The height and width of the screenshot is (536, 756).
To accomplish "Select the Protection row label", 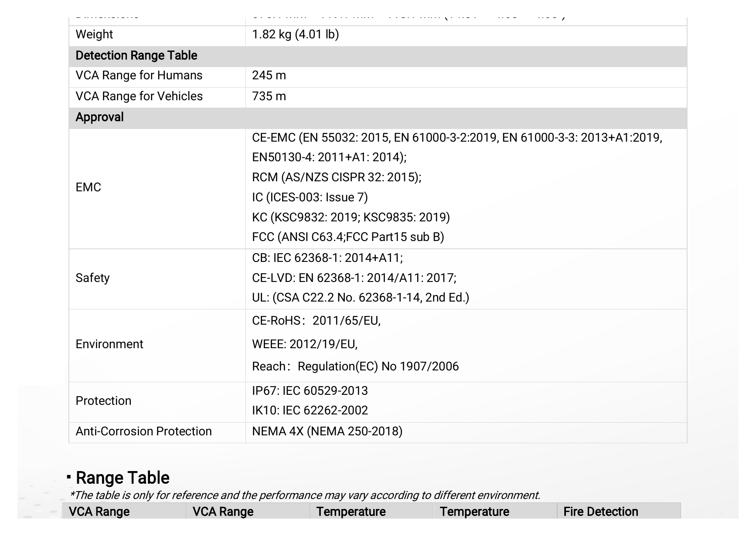I will (103, 401).
